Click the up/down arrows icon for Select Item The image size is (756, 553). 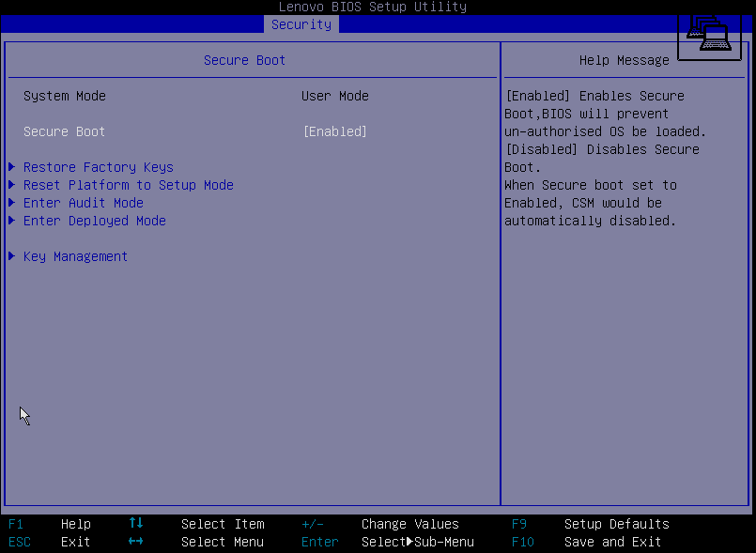(136, 524)
